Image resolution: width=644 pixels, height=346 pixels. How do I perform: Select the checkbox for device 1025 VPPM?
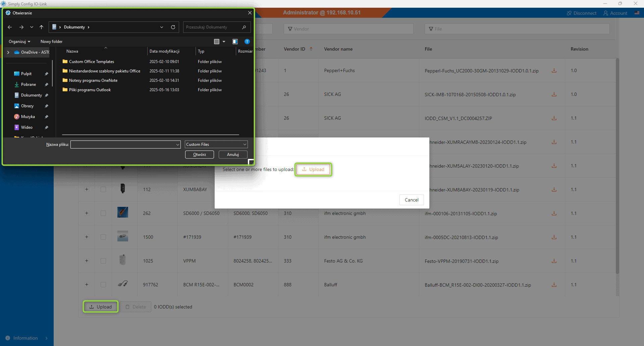103,261
